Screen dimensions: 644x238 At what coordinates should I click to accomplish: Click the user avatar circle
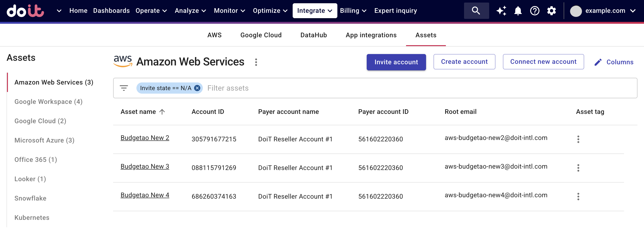(x=576, y=11)
